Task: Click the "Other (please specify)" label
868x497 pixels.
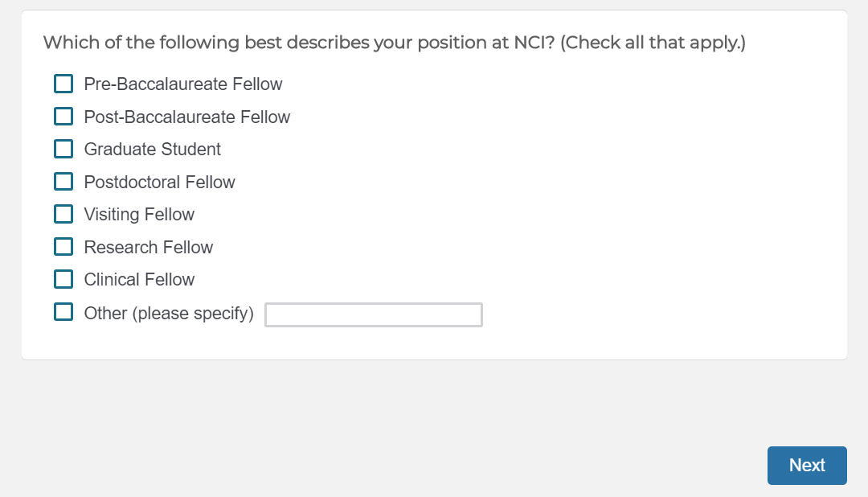Action: [x=169, y=314]
